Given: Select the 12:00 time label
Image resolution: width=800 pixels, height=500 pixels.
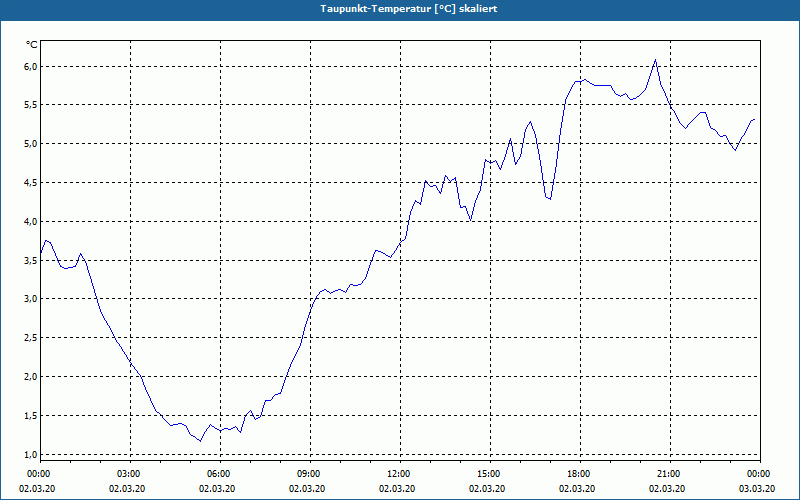Looking at the screenshot, I should [400, 474].
